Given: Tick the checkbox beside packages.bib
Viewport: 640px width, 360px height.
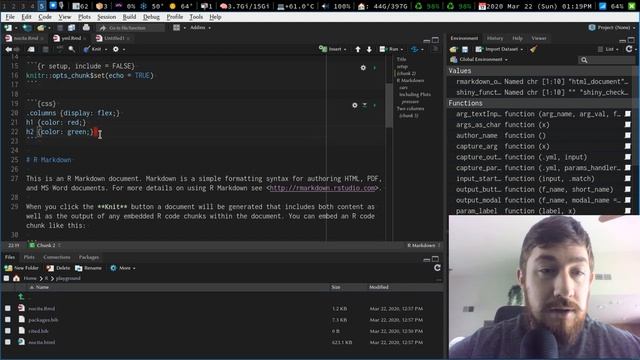Looking at the screenshot, I should (8, 320).
